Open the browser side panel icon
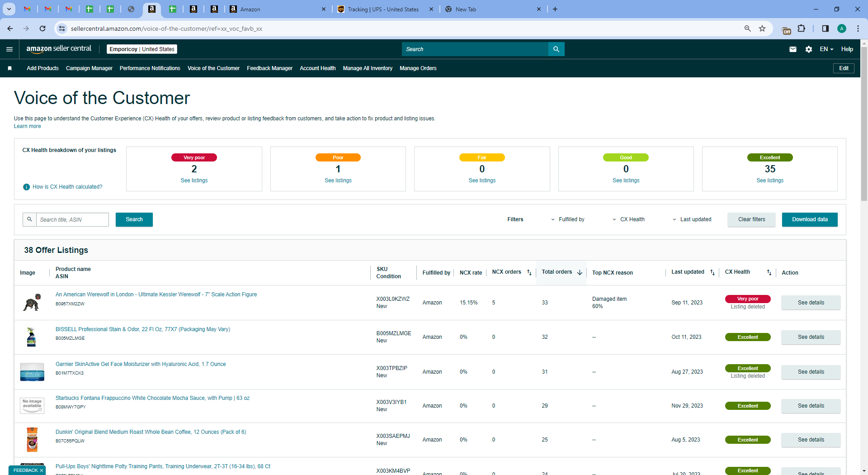 click(826, 28)
